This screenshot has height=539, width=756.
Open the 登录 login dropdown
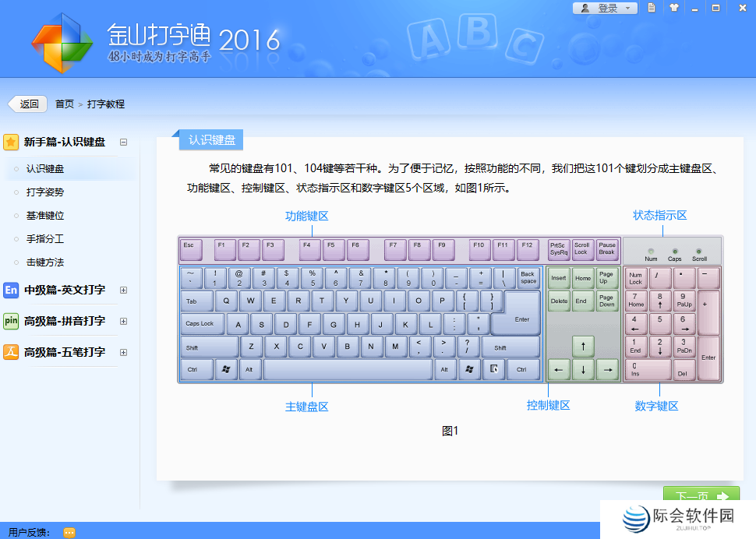(606, 8)
